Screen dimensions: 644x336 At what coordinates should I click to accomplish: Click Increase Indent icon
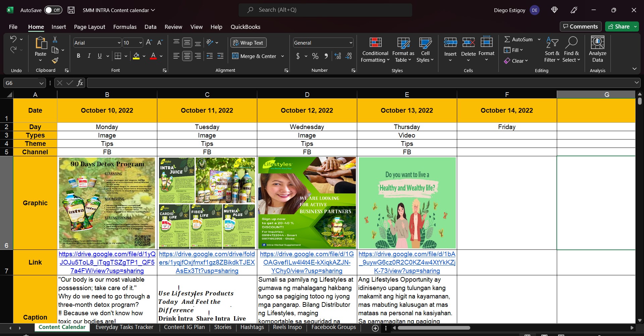[220, 56]
